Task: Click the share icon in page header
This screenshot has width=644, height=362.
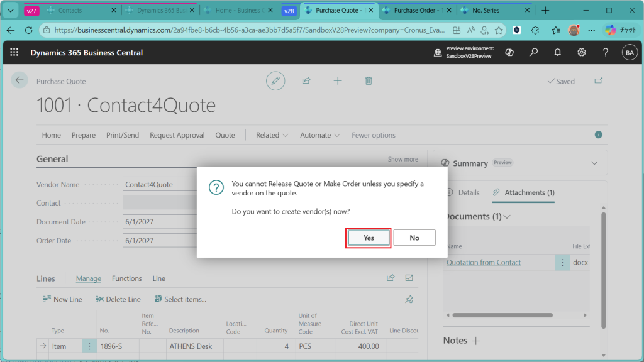Action: [306, 81]
